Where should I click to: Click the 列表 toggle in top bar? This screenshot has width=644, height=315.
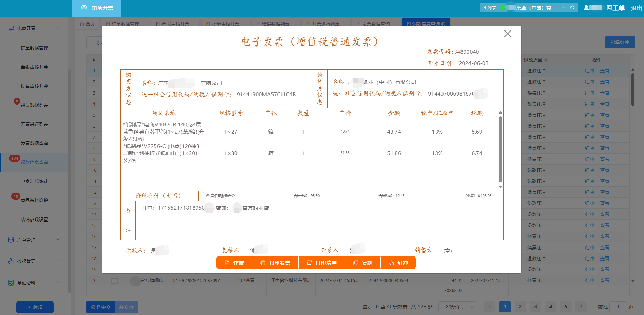point(490,8)
